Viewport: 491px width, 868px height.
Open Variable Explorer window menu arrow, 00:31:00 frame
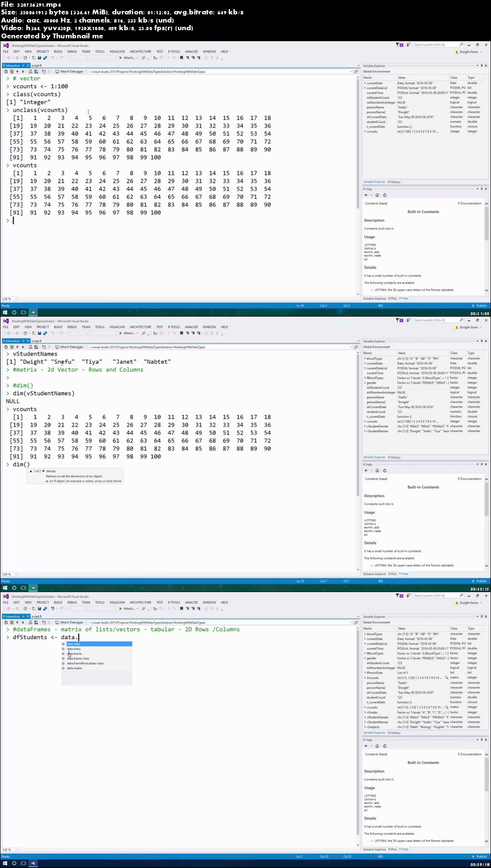coord(477,66)
